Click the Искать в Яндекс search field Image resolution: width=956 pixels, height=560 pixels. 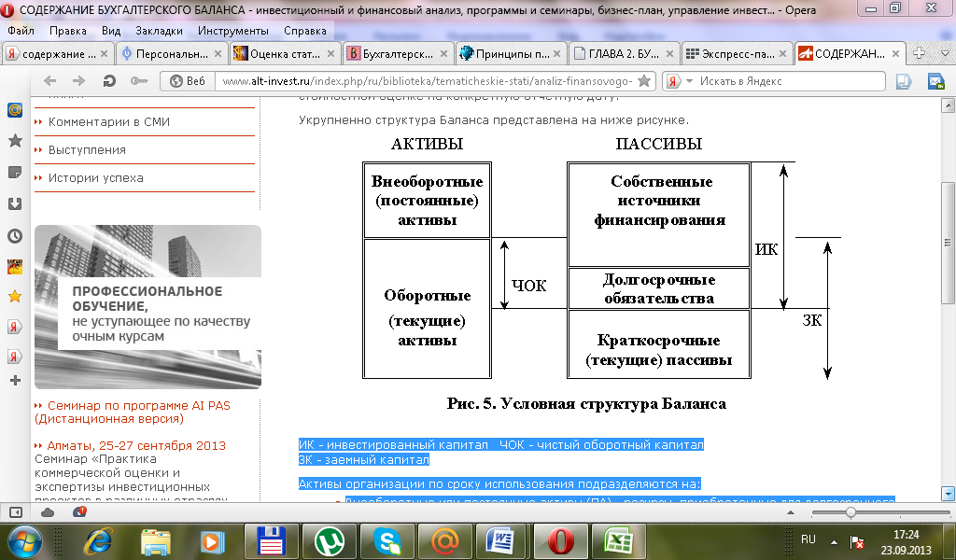tap(791, 81)
